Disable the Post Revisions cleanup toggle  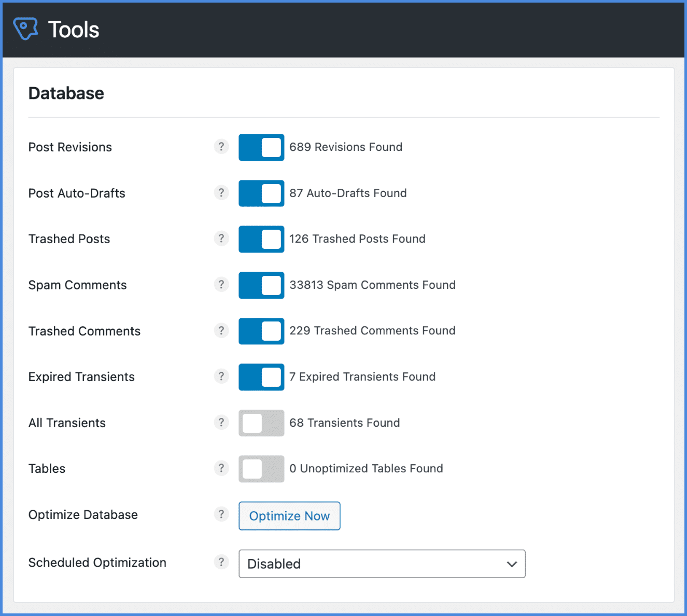[x=261, y=147]
